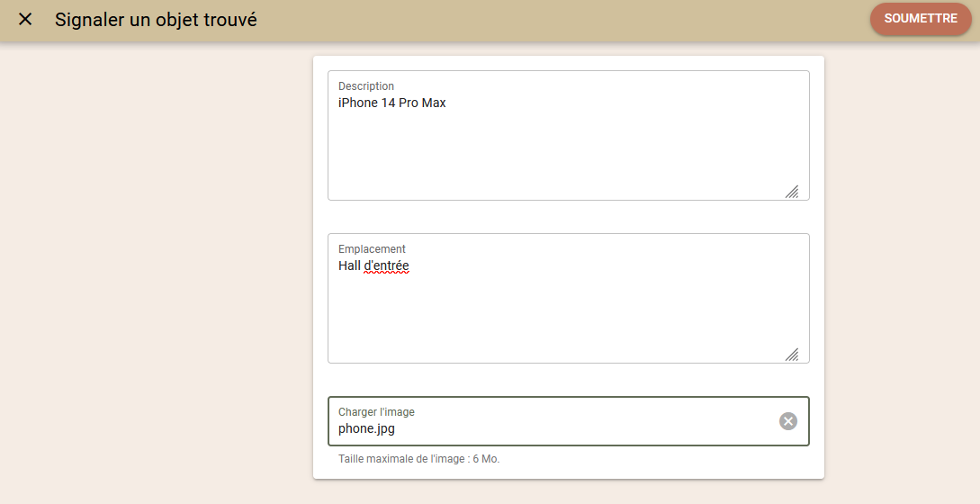Click the "Signaler un objet trouvé" title
Image resolution: width=980 pixels, height=504 pixels.
(156, 20)
